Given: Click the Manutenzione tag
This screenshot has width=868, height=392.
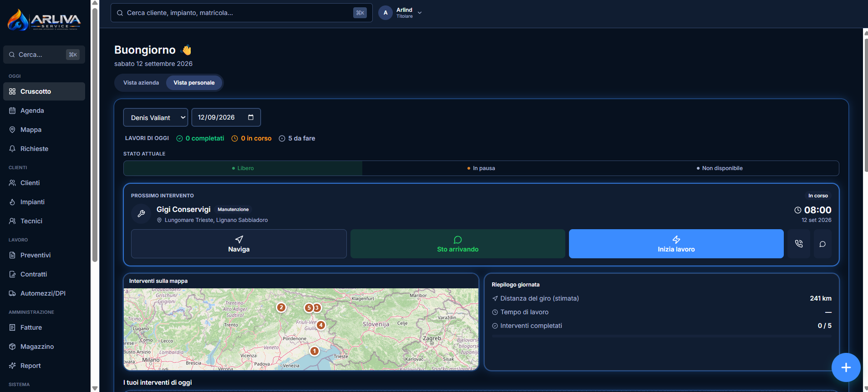Looking at the screenshot, I should [233, 210].
